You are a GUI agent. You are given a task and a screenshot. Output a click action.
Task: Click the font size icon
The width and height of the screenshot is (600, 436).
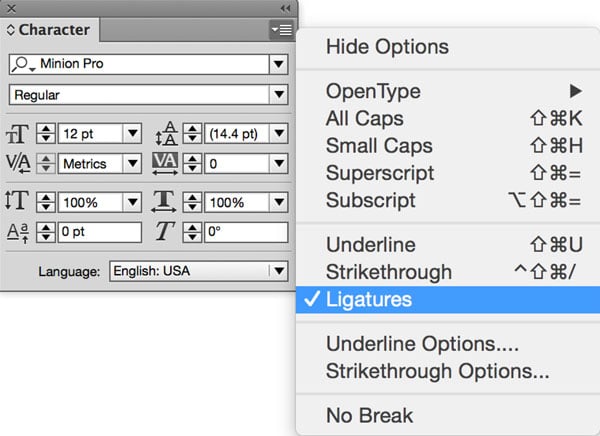click(x=20, y=133)
